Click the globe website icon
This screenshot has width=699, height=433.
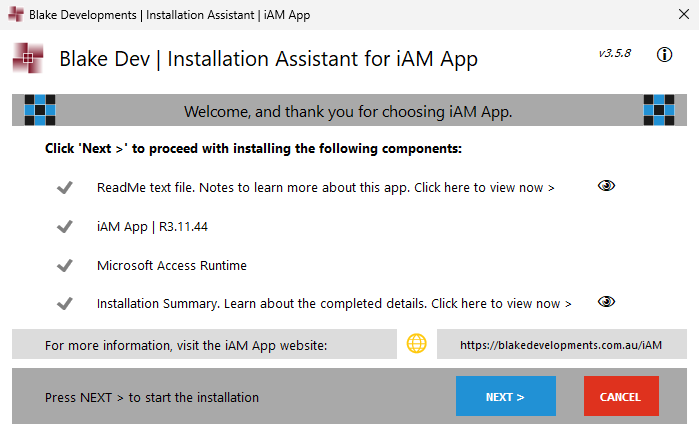tap(417, 344)
